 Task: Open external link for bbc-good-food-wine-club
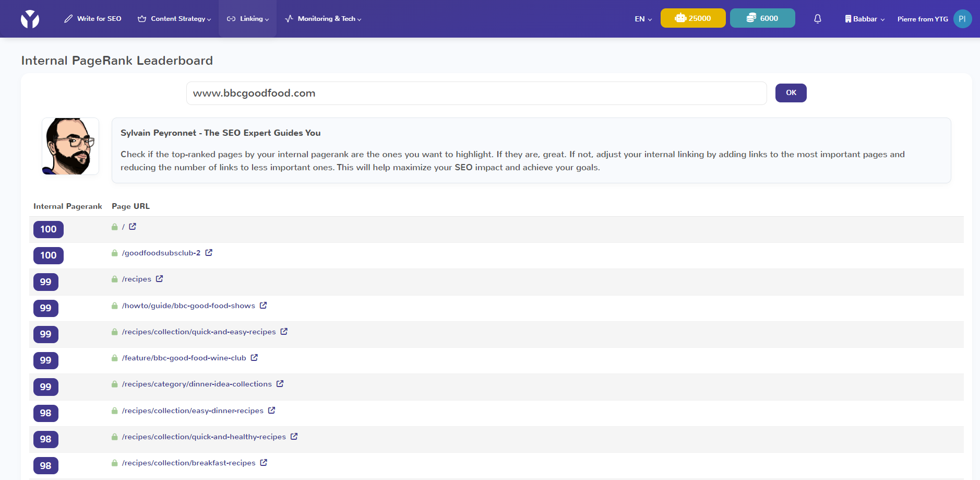(254, 358)
